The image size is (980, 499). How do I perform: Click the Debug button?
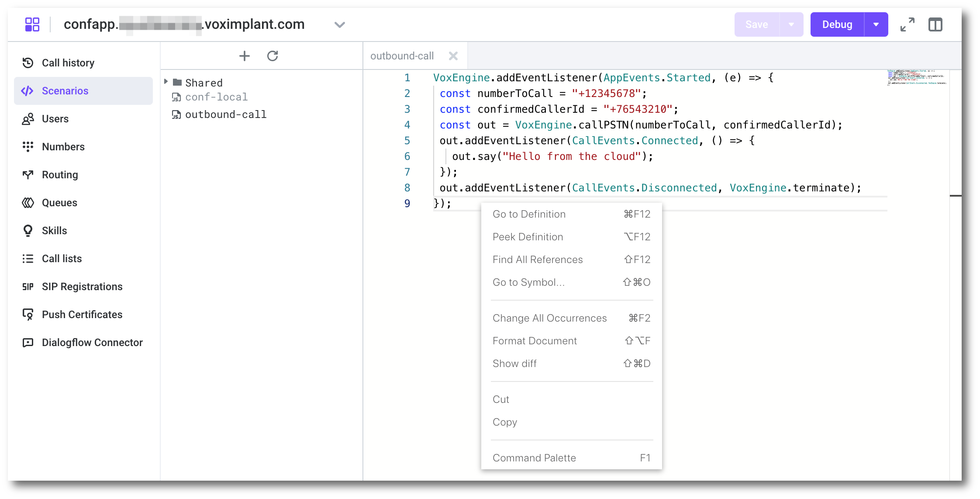837,24
